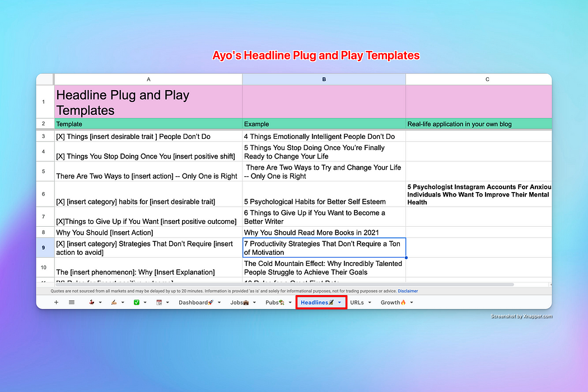Select the column B header

(324, 79)
